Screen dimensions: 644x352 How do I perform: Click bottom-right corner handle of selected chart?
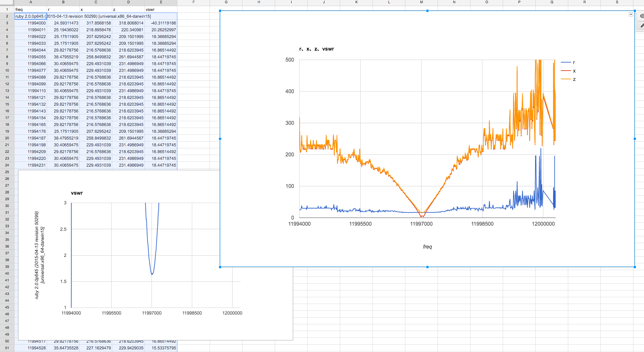[634, 267]
